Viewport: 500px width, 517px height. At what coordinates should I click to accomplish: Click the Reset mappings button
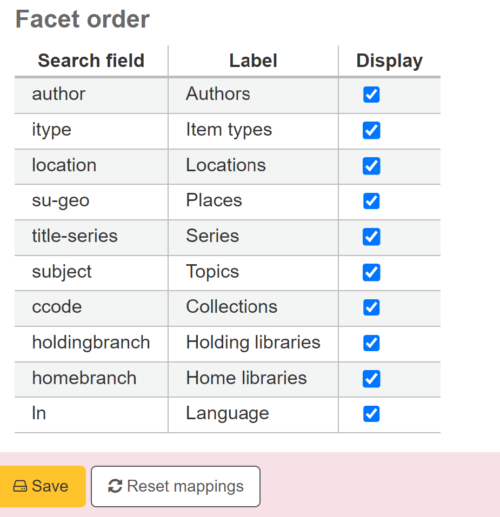176,486
